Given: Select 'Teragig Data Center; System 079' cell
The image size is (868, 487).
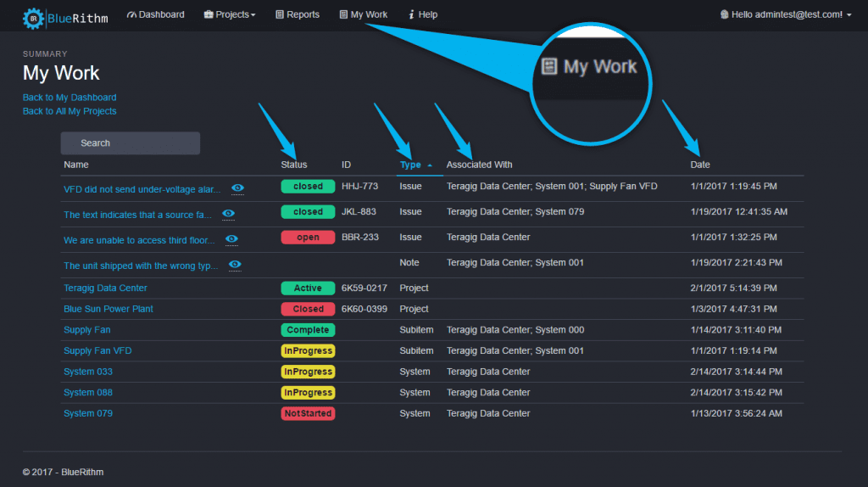Looking at the screenshot, I should point(515,211).
